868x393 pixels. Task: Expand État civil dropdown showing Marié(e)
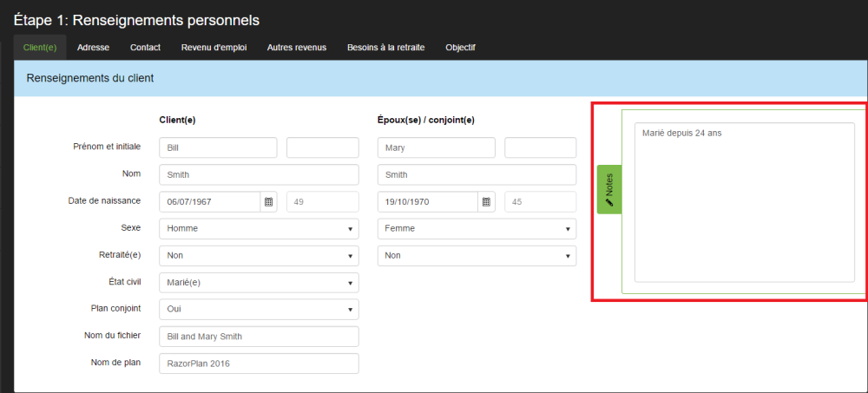pyautogui.click(x=259, y=283)
